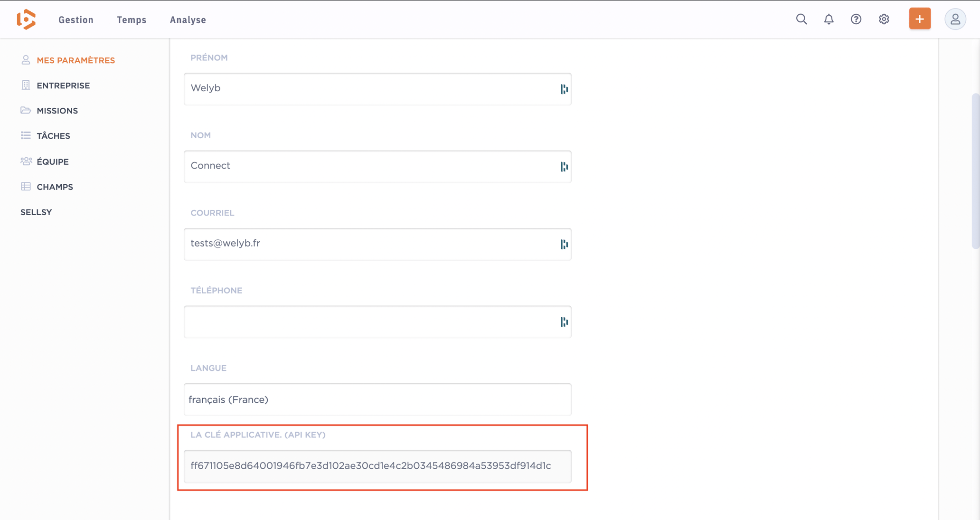This screenshot has width=980, height=520.
Task: Click password manager icon in Téléphone field
Action: coord(564,322)
